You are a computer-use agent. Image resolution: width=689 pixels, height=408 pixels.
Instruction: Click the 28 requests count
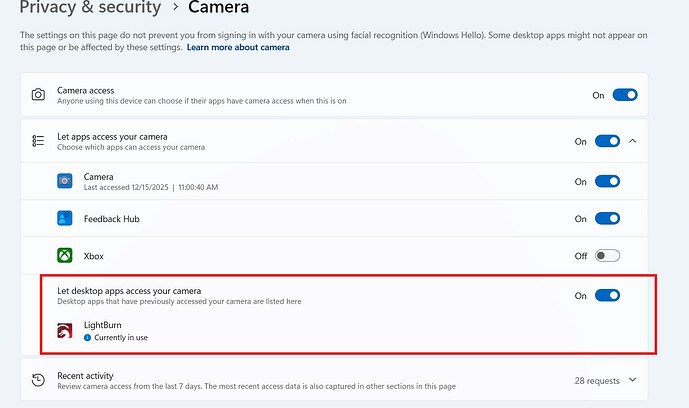(597, 381)
